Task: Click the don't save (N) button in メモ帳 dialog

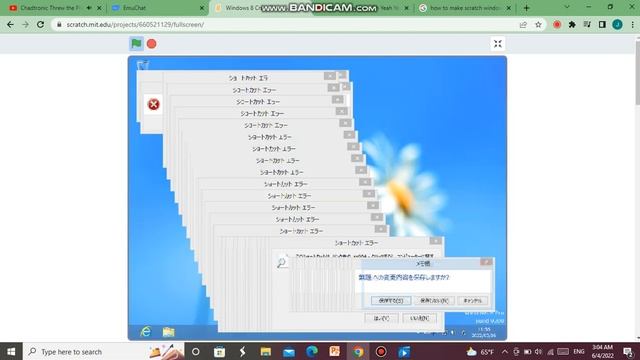Action: click(434, 300)
